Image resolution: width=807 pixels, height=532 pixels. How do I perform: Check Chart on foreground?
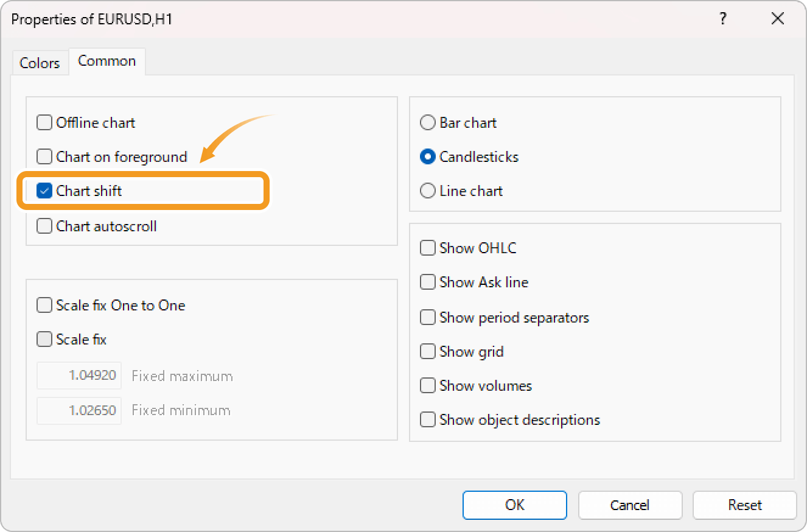(44, 156)
